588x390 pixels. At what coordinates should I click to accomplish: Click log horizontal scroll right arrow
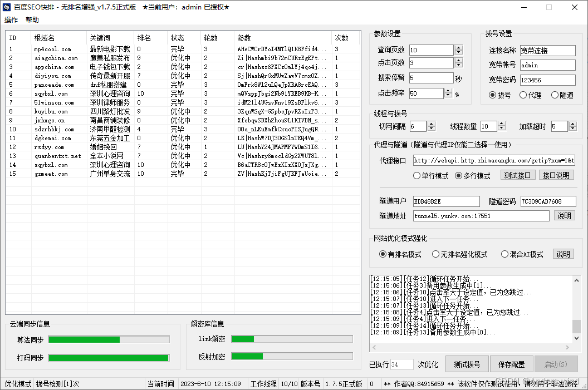point(567,348)
